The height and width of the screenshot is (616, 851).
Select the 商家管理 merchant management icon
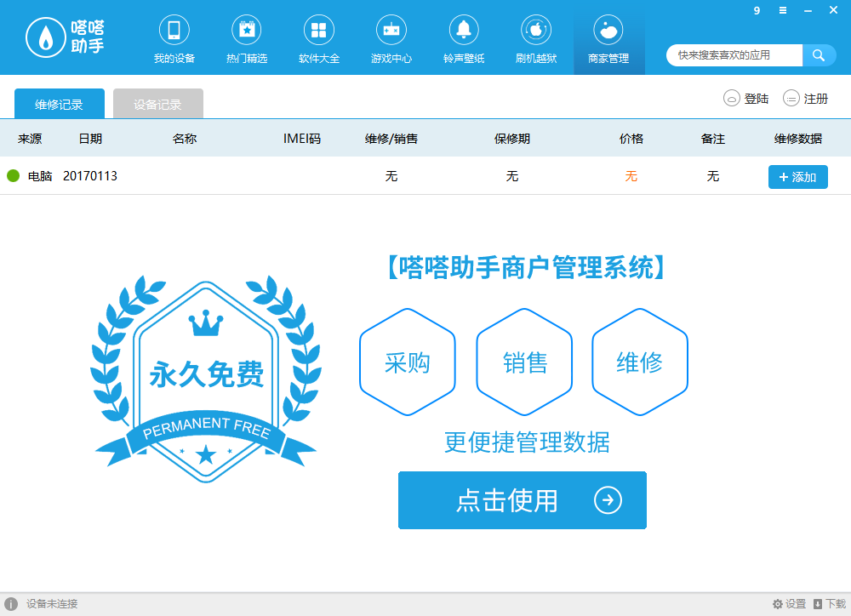(x=609, y=37)
